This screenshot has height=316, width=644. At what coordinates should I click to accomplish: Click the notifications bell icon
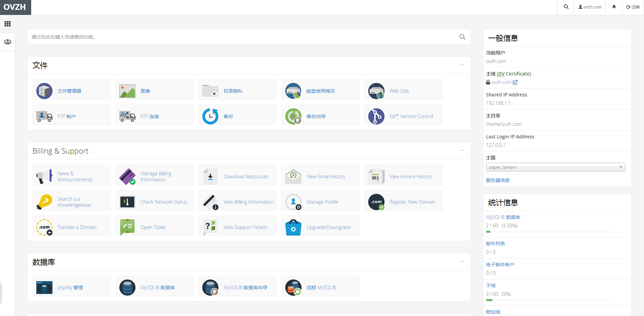614,7
